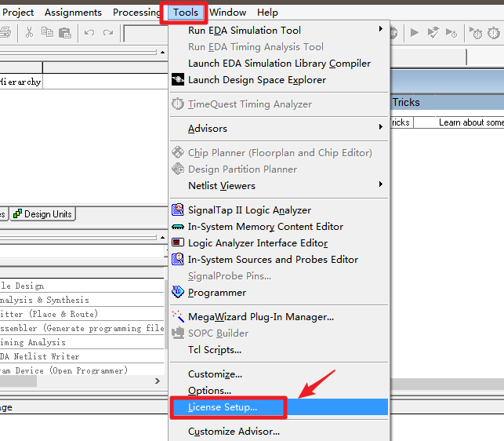Expand Run EDA Simulation Tool submenu
The height and width of the screenshot is (441, 504).
coord(279,31)
